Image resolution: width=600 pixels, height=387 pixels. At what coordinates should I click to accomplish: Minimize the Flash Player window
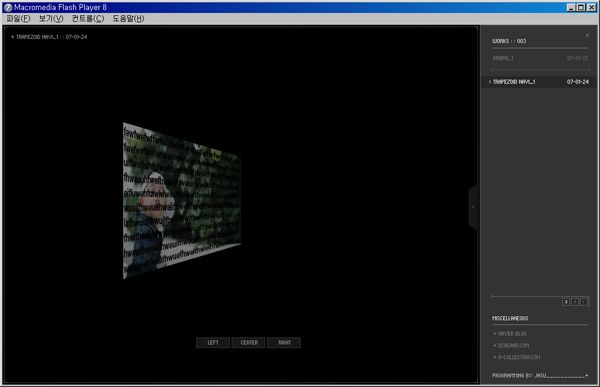point(571,7)
